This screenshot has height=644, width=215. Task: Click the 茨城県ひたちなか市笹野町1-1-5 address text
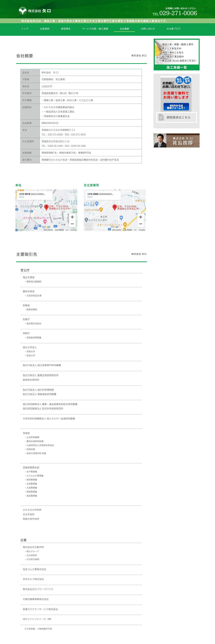(x=58, y=130)
